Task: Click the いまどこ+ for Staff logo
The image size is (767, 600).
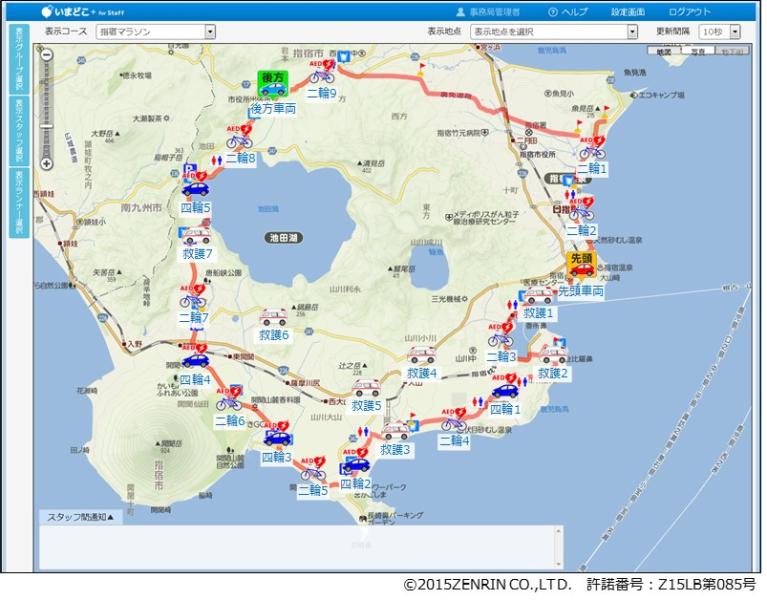Action: pos(82,11)
